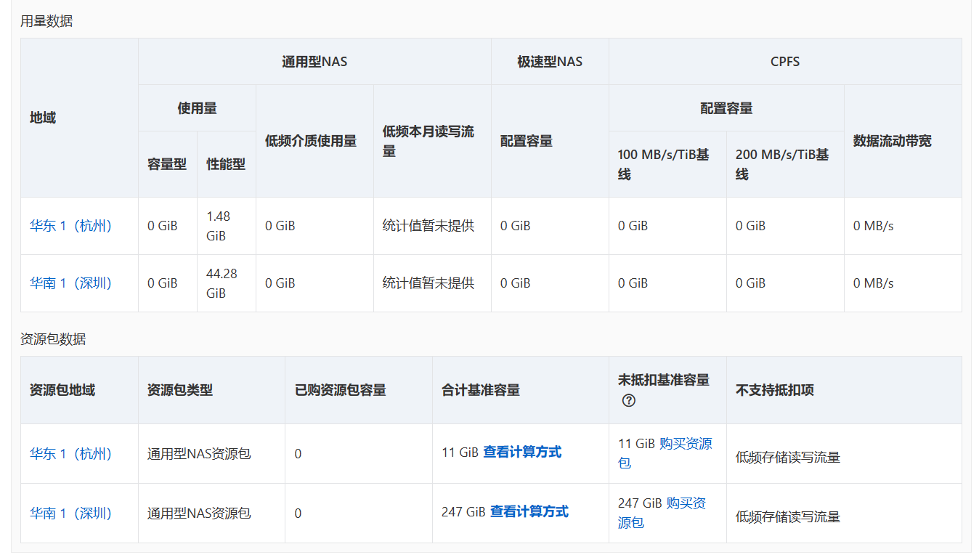Click 购买资源包 link in the 11 GiB row
This screenshot has width=979, height=560.
pos(665,453)
